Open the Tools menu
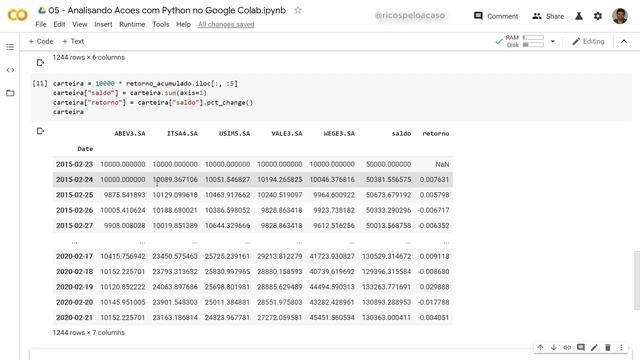 tap(161, 24)
